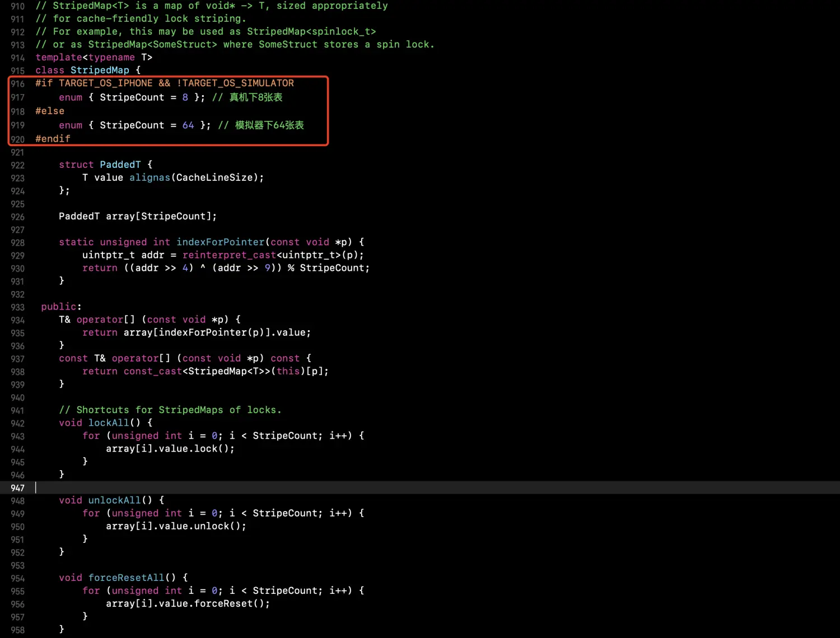
Task: Click the TARGET_OS_SIMULATOR macro
Action: tap(238, 83)
